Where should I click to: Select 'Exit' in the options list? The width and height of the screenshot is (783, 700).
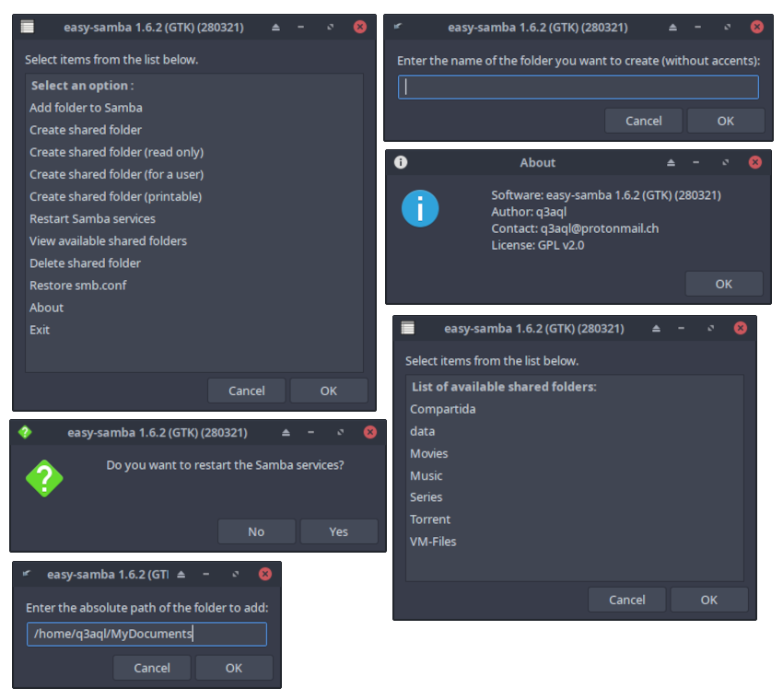pos(194,330)
